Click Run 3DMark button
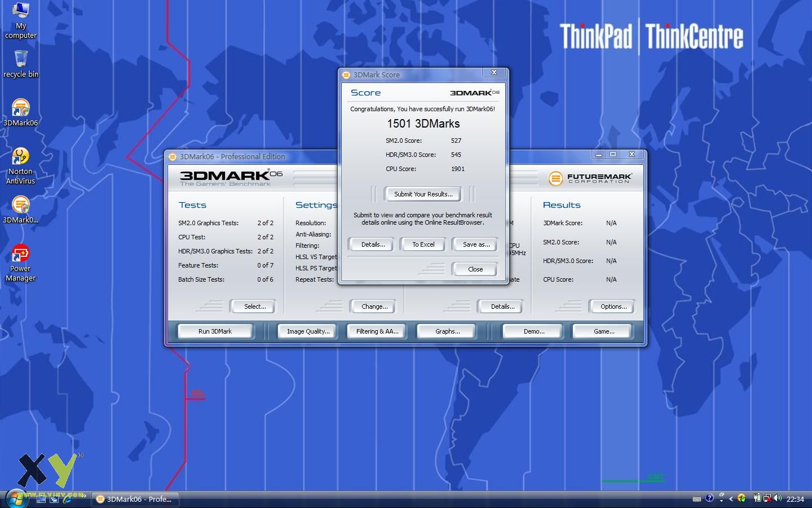 point(215,331)
